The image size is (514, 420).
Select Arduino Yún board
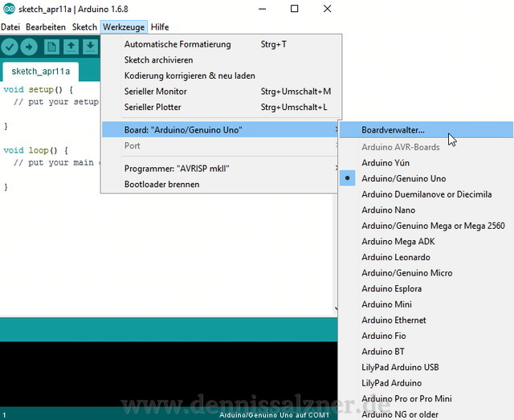pos(426,163)
